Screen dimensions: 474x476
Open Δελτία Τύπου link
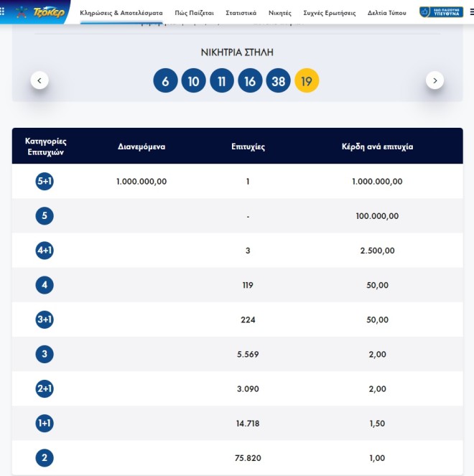coord(386,13)
